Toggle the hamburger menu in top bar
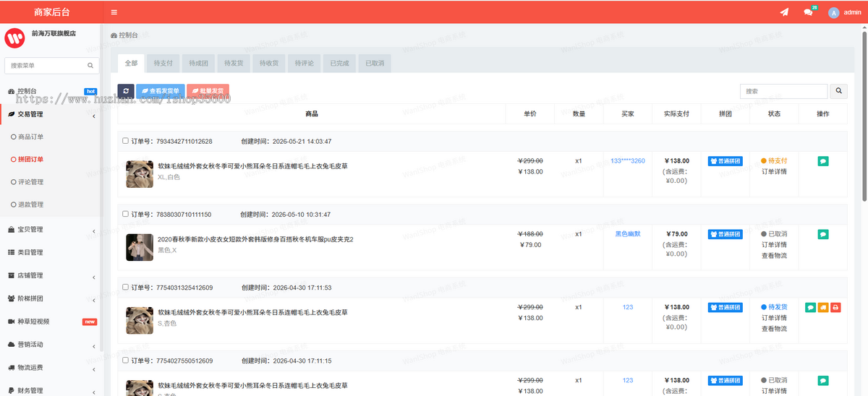This screenshot has width=868, height=396. (x=114, y=12)
